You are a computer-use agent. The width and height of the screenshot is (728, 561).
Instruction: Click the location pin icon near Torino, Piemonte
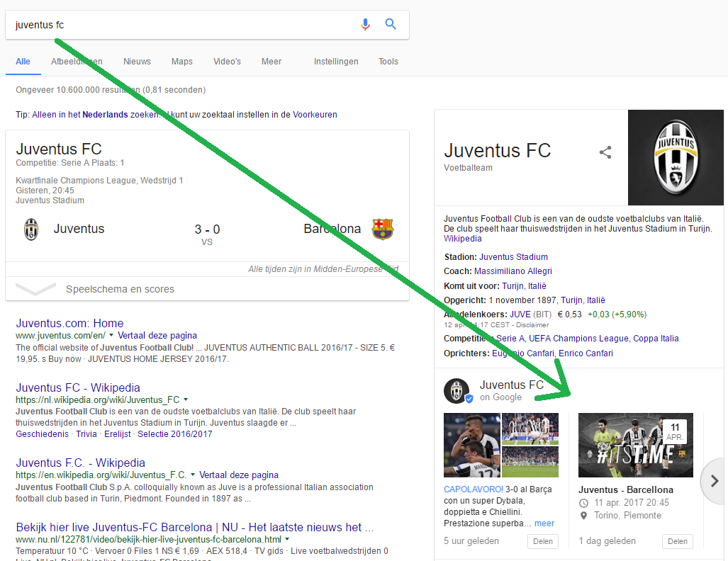[x=583, y=515]
